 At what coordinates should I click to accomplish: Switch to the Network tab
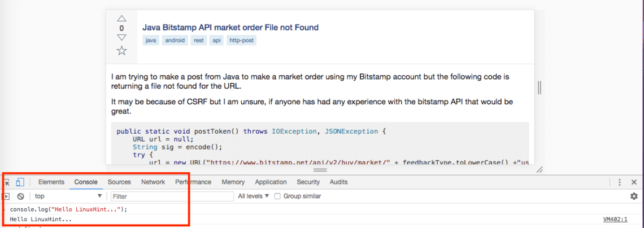point(153,182)
